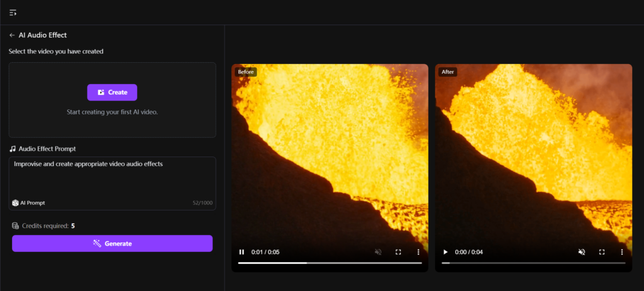Screen dimensions: 644x291
Task: Enter fullscreen on the Before video
Action: click(398, 252)
